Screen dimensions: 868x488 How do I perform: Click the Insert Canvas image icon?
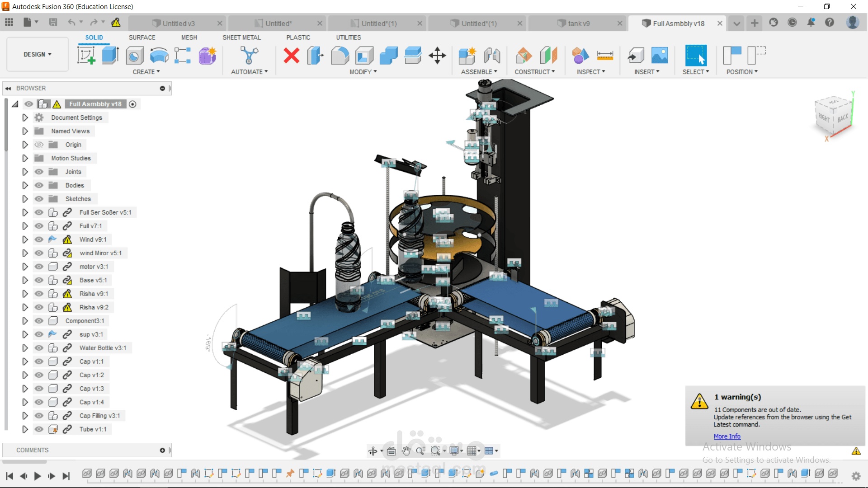click(660, 56)
